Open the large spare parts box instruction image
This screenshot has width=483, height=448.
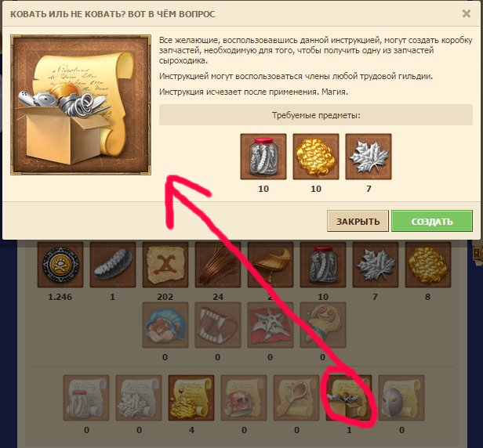81,105
